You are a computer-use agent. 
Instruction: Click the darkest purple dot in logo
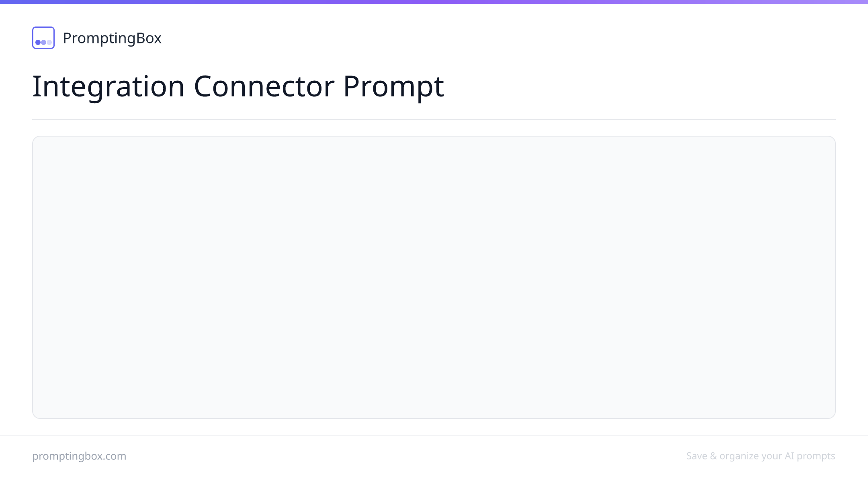[38, 42]
